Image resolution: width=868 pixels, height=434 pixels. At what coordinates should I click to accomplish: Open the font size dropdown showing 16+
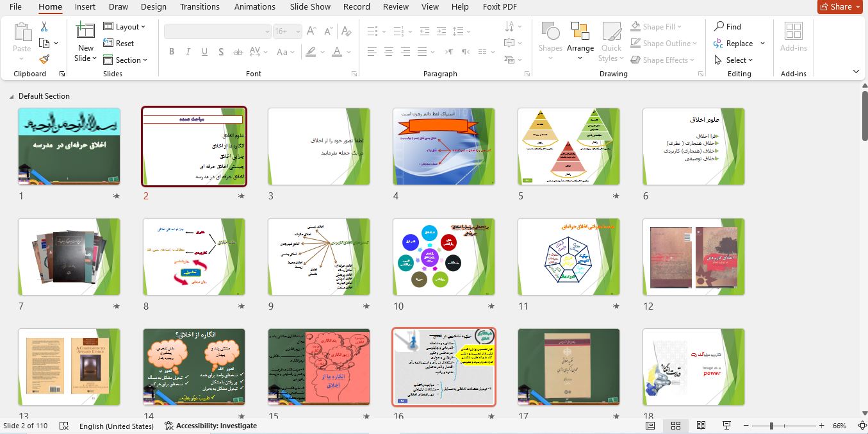pos(298,31)
